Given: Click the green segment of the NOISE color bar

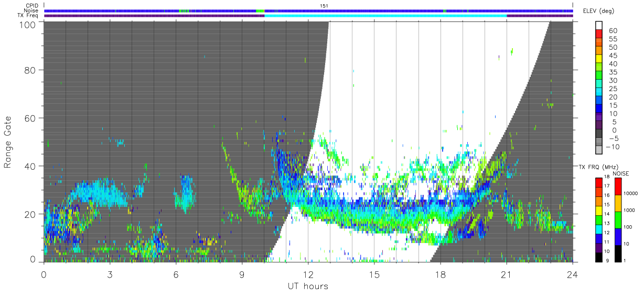Looking at the screenshot, I should click(618, 219).
